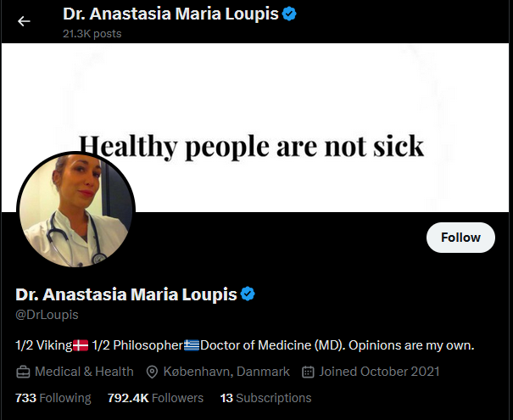Click the @DrLoupis handle
This screenshot has width=513, height=420.
coord(47,315)
